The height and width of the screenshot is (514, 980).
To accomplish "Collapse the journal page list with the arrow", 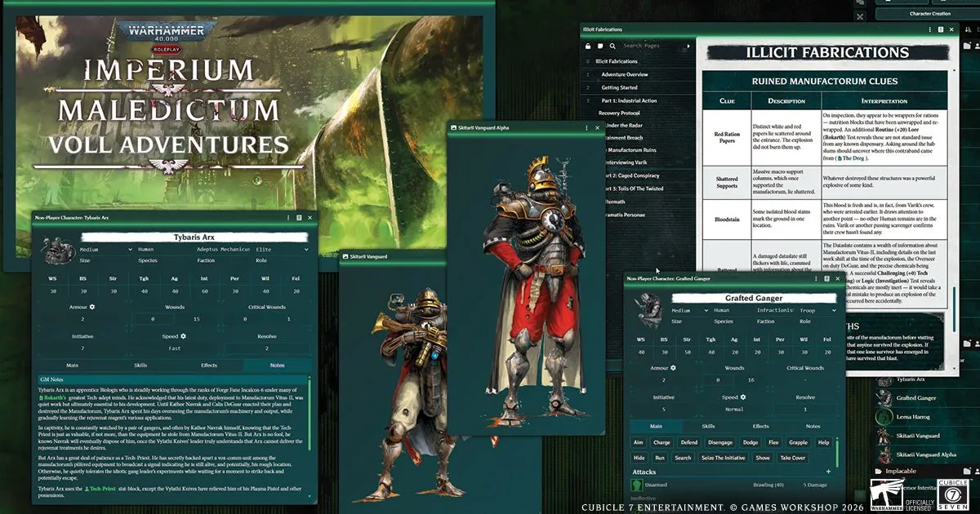I will (x=690, y=46).
